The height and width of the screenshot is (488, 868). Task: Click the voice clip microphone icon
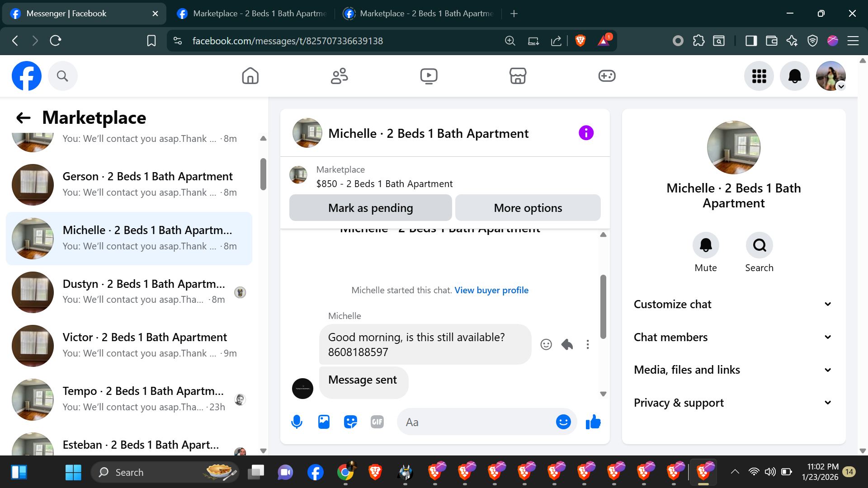(x=297, y=422)
